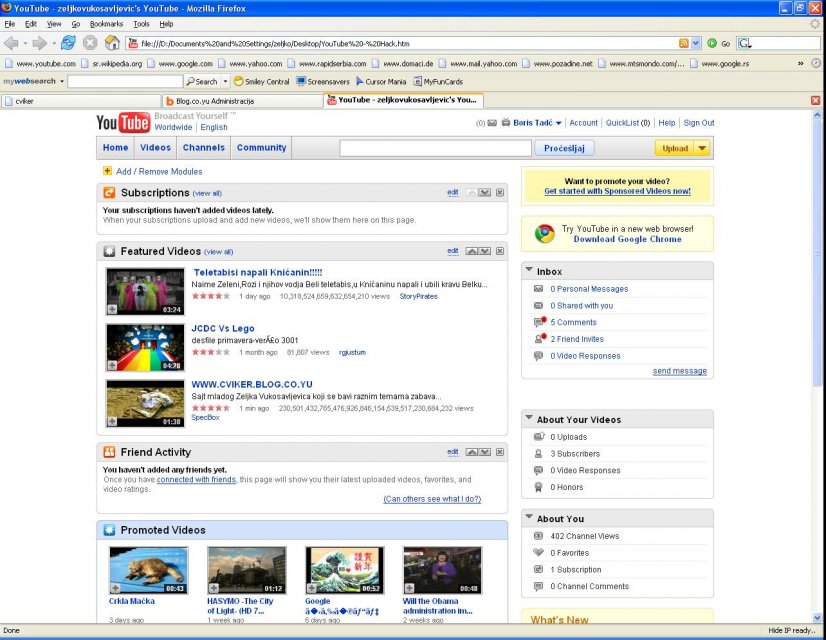Open MyFunCards toolbar item

(x=438, y=81)
